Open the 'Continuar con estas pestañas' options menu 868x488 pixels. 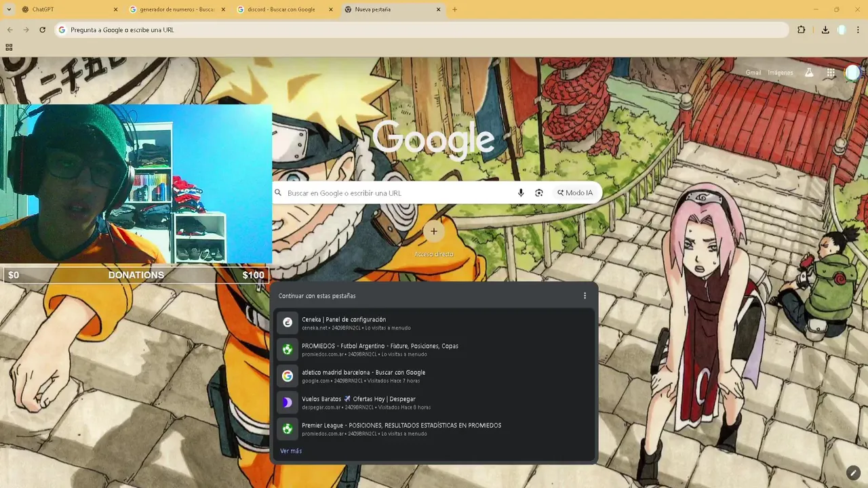585,296
